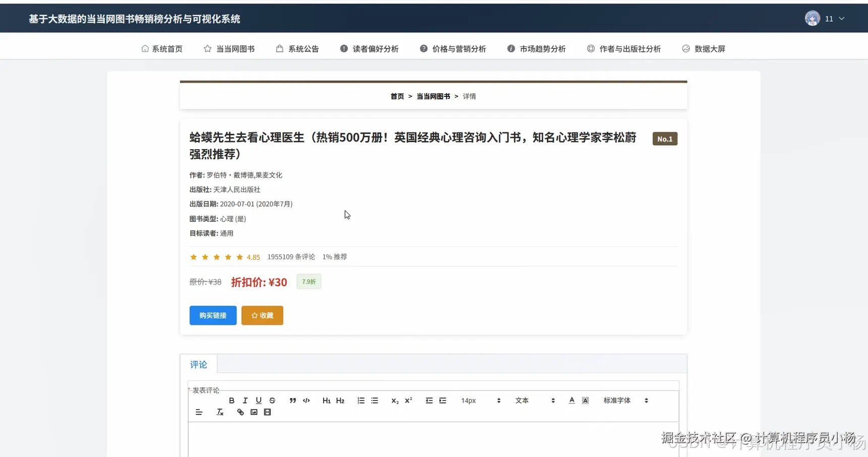Click the 7.9折 discount tag
Screen dimensions: 868x457
[x=309, y=281]
